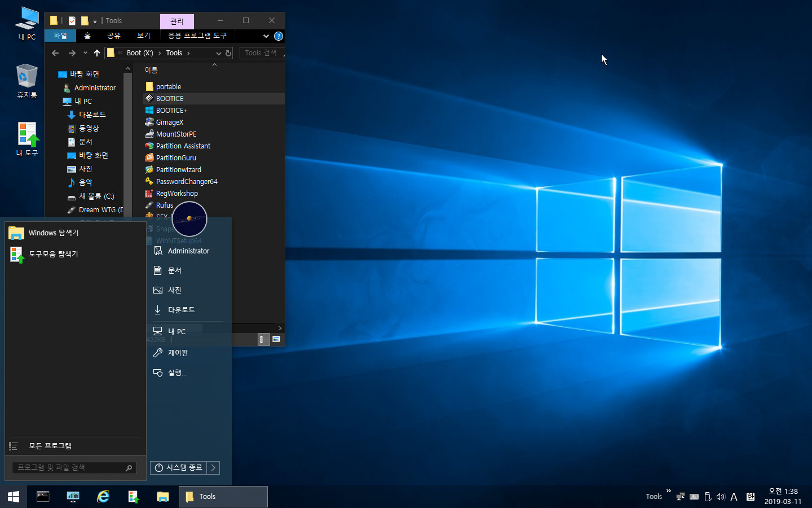Click the 이름 column header
The height and width of the screenshot is (508, 812).
(151, 70)
